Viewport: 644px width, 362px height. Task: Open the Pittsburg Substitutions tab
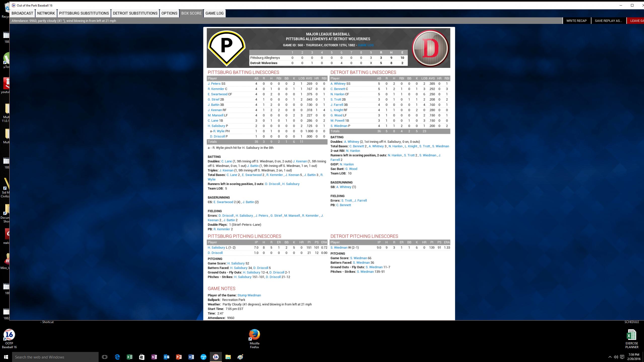point(84,13)
